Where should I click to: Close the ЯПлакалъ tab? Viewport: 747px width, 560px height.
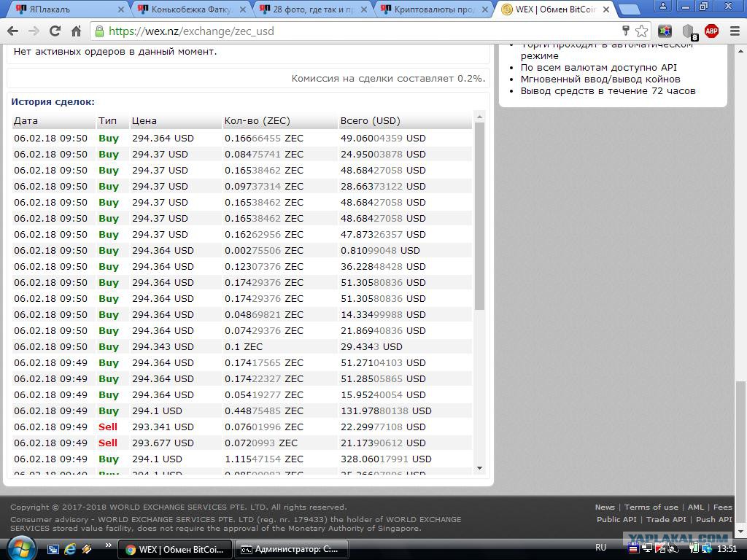(x=121, y=9)
